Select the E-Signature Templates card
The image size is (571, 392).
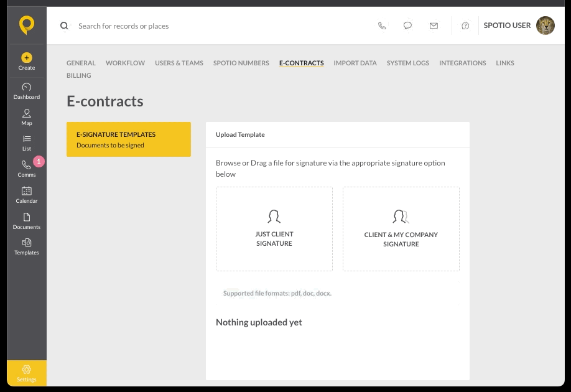click(x=129, y=139)
